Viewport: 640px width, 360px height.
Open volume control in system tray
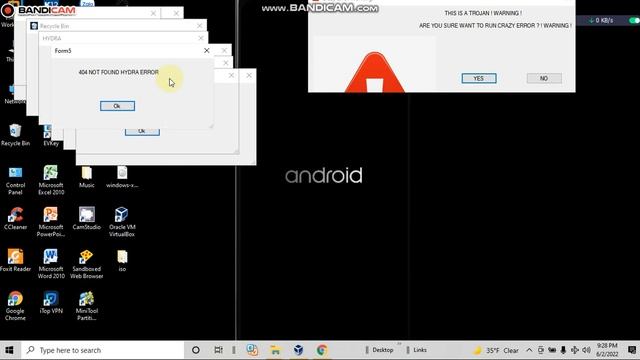point(587,350)
